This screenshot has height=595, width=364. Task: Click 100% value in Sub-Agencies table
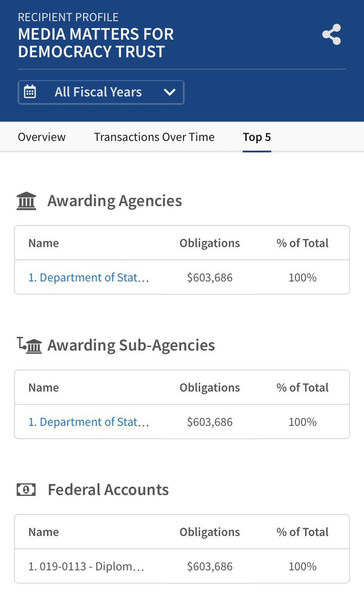pyautogui.click(x=303, y=422)
